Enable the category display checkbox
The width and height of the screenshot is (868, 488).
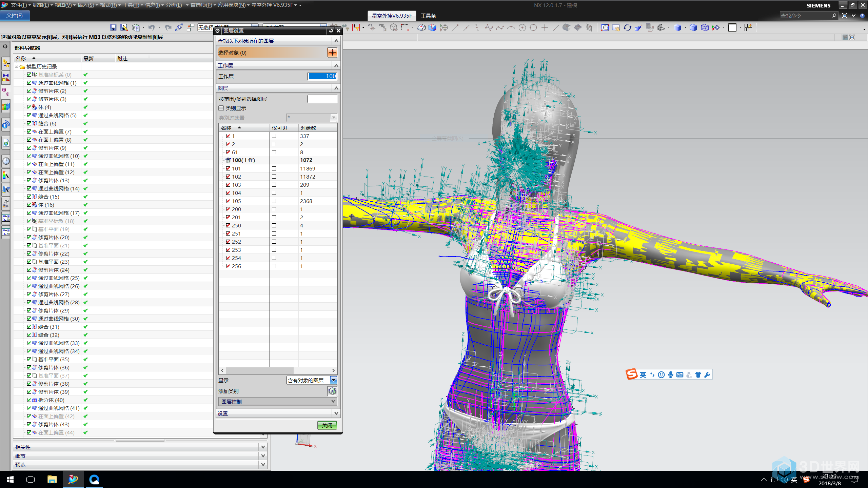(x=221, y=108)
